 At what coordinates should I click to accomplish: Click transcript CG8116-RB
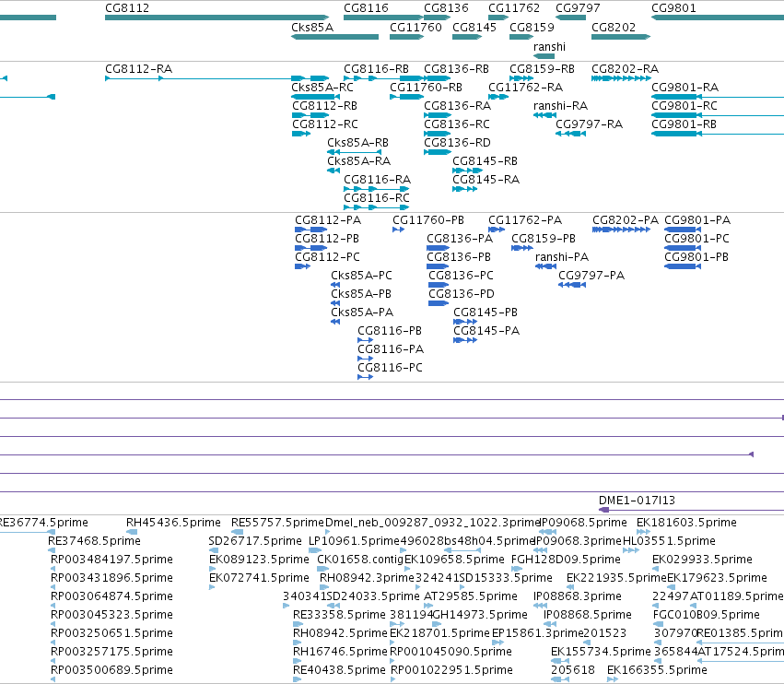(383, 78)
